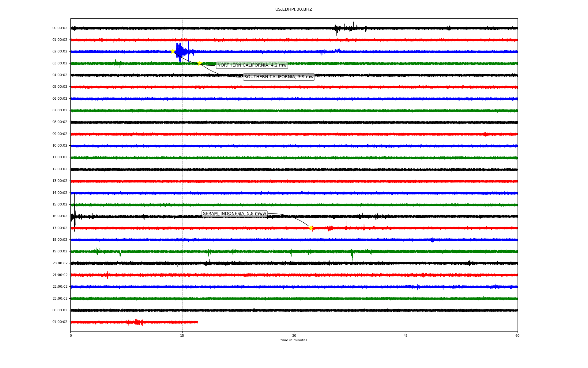Viewport: 588px width, 368px height.
Task: Click the yellow star on the 17:00:02 trace
Action: (311, 228)
